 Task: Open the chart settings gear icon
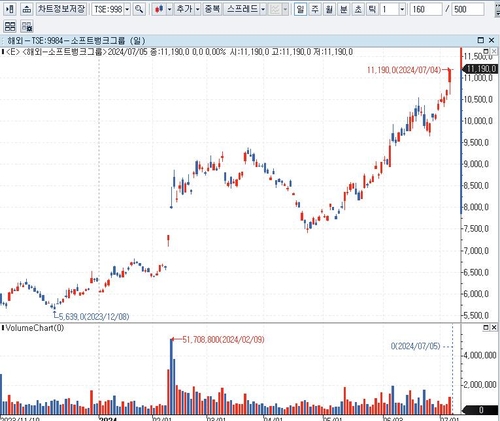(27, 26)
